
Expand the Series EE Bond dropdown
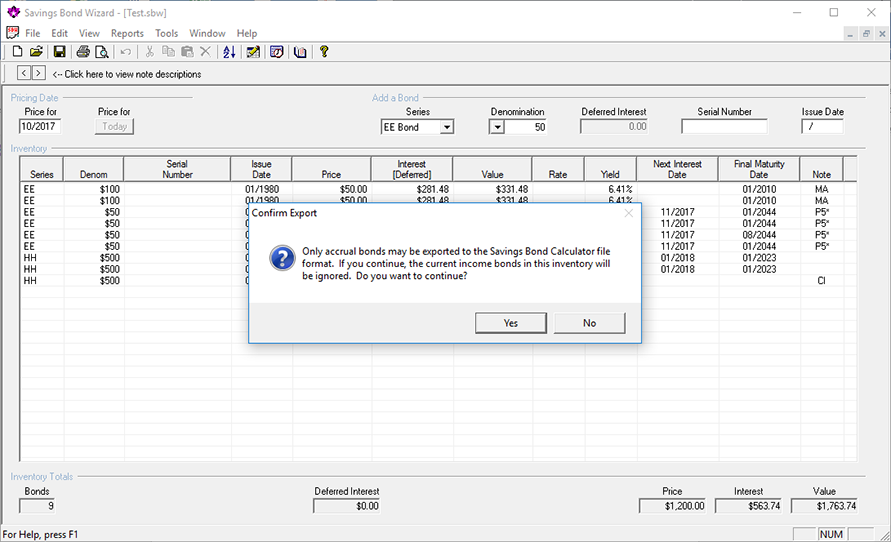tap(447, 127)
